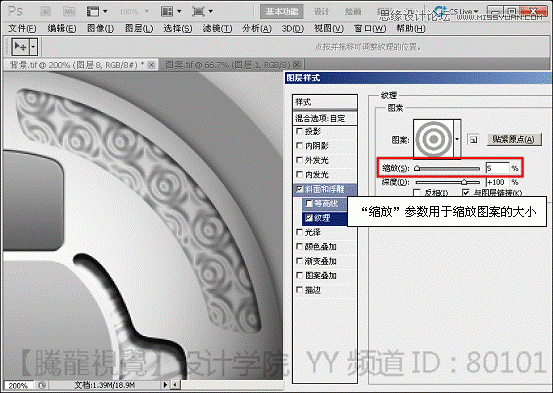Select the 基本功能 workspace button
This screenshot has height=393, width=553.
point(281,12)
